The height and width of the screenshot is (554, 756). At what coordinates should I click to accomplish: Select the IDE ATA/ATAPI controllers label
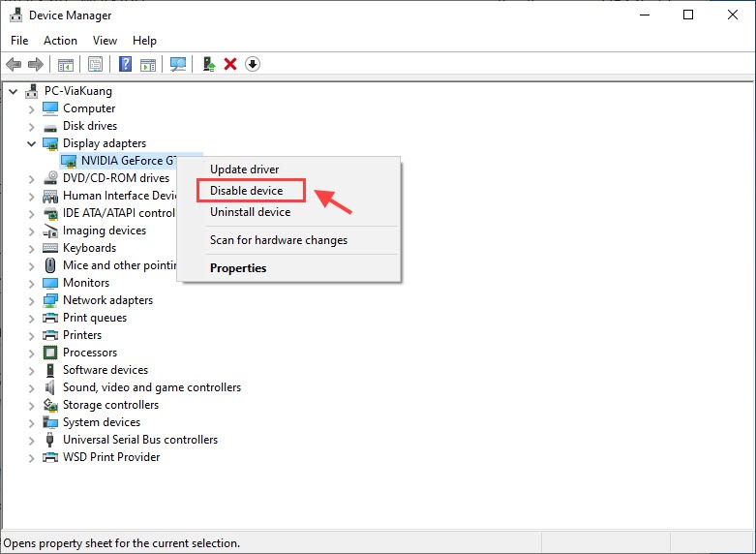(x=119, y=213)
